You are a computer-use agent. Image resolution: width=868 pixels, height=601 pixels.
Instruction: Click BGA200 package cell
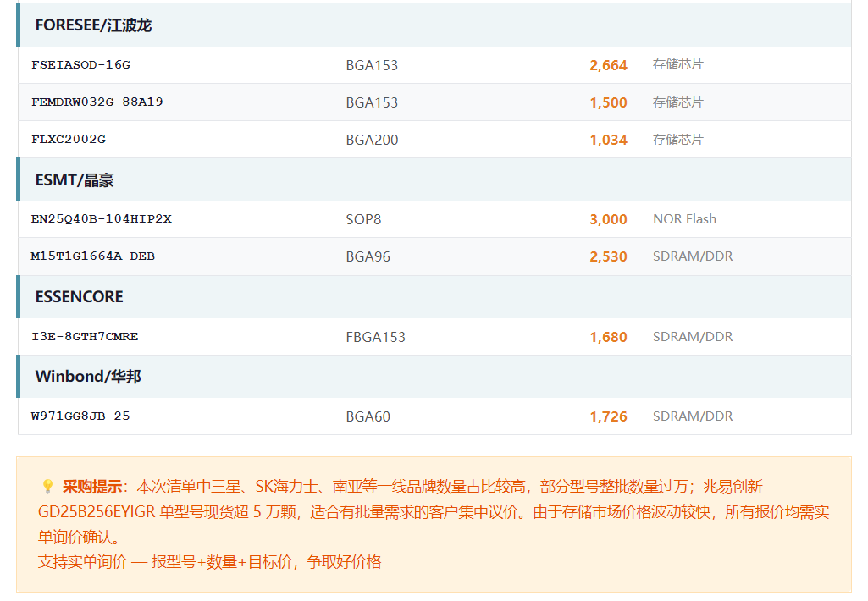coord(372,140)
